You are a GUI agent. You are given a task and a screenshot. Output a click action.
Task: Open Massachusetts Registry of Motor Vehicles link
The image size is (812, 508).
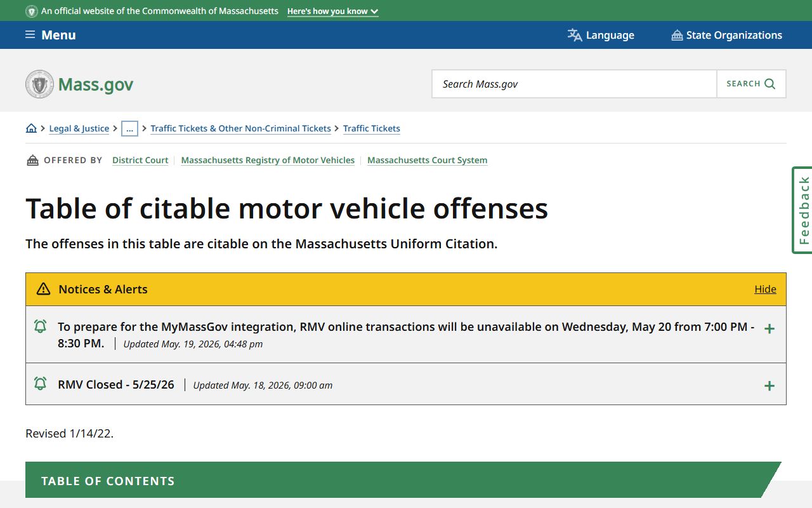pyautogui.click(x=268, y=160)
